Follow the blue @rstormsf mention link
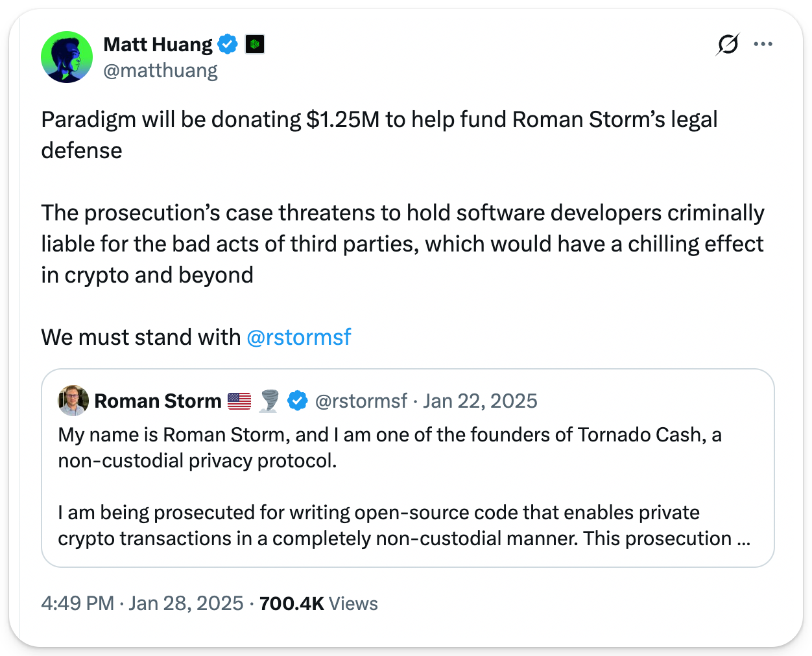 coord(299,337)
